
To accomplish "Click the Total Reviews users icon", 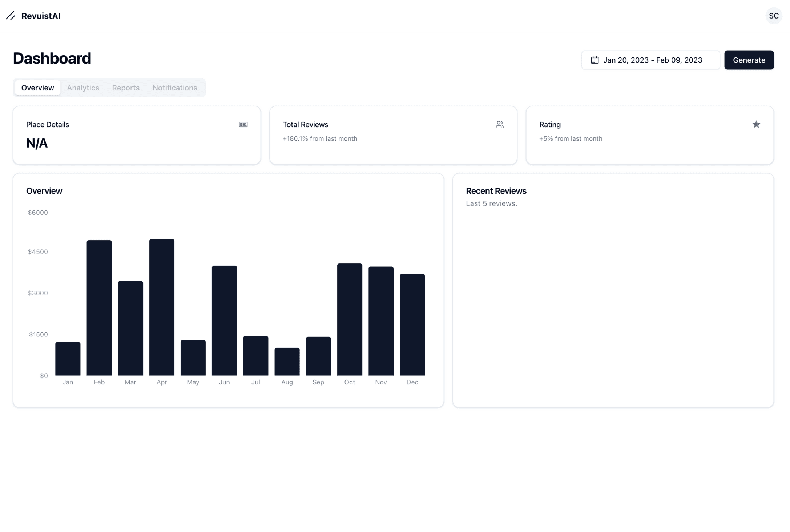I will (499, 125).
